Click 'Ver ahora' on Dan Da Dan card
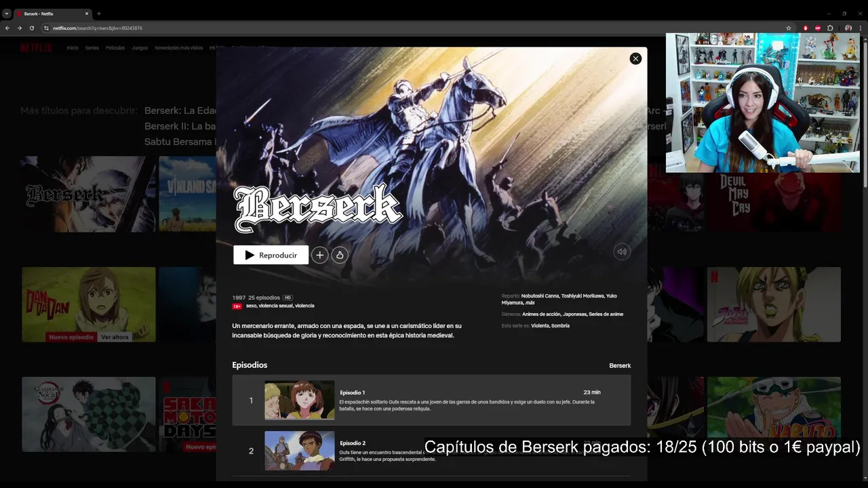Screen dimensions: 868x488 [x=115, y=337]
